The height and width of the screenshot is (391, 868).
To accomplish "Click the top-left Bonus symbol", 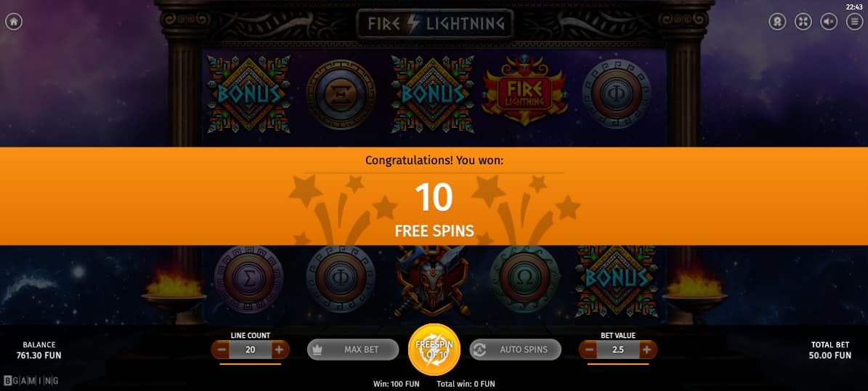I will pos(248,94).
